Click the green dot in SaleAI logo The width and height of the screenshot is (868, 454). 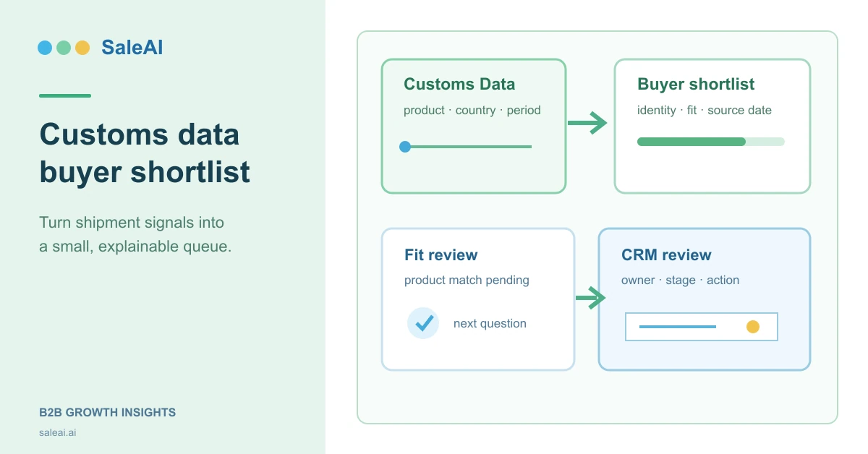(64, 48)
